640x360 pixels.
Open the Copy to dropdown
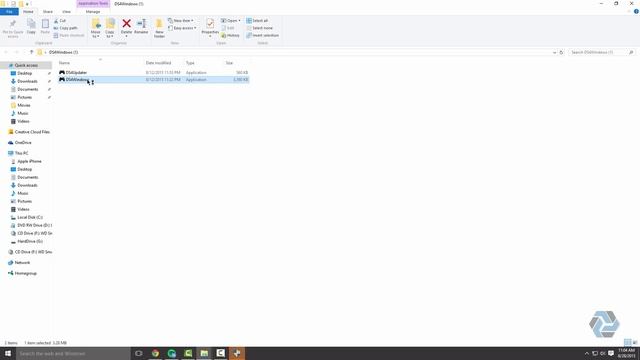(x=110, y=34)
